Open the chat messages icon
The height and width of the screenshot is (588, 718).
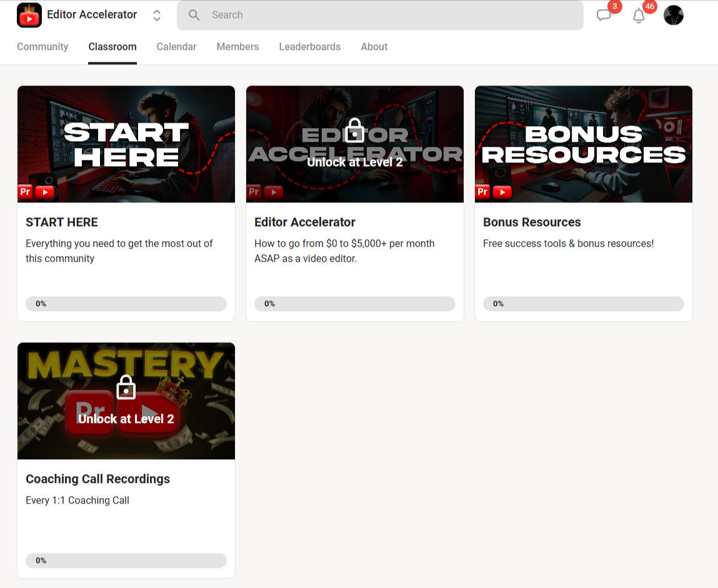point(604,16)
